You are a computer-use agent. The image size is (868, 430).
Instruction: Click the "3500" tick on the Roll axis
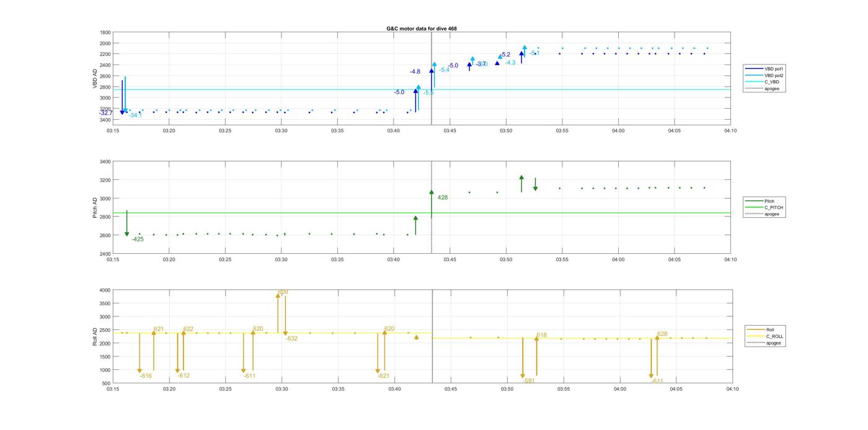point(105,303)
